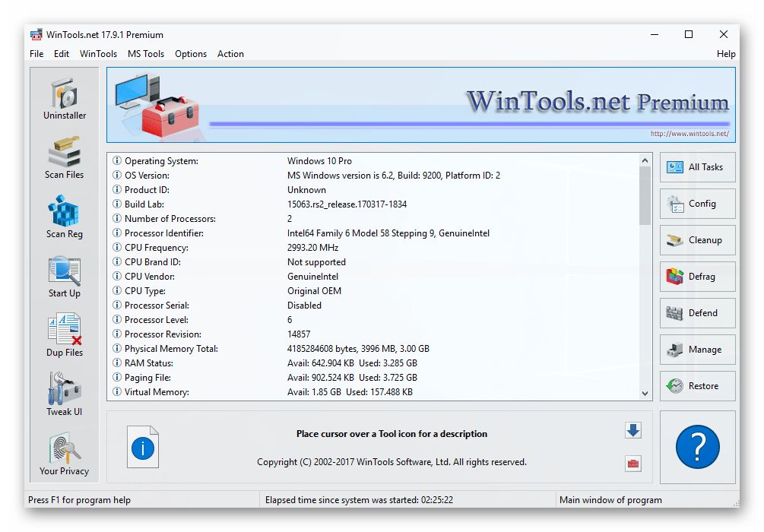Open the Options menu
This screenshot has width=764, height=532.
pyautogui.click(x=191, y=54)
